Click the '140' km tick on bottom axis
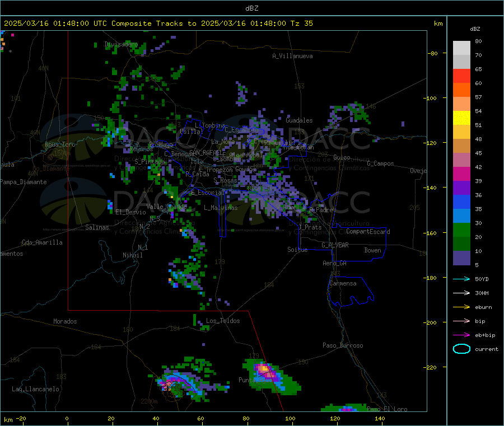The image size is (504, 426). 380,418
